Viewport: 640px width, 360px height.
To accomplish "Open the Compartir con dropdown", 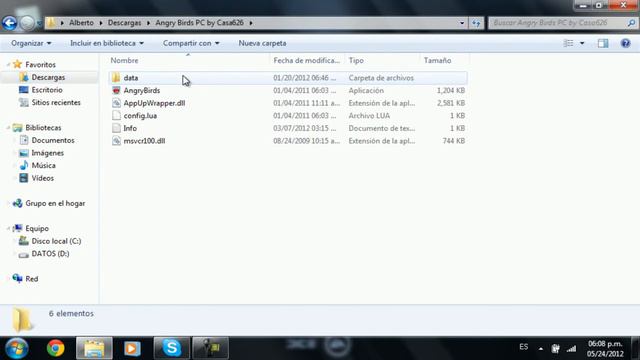I will [x=191, y=43].
